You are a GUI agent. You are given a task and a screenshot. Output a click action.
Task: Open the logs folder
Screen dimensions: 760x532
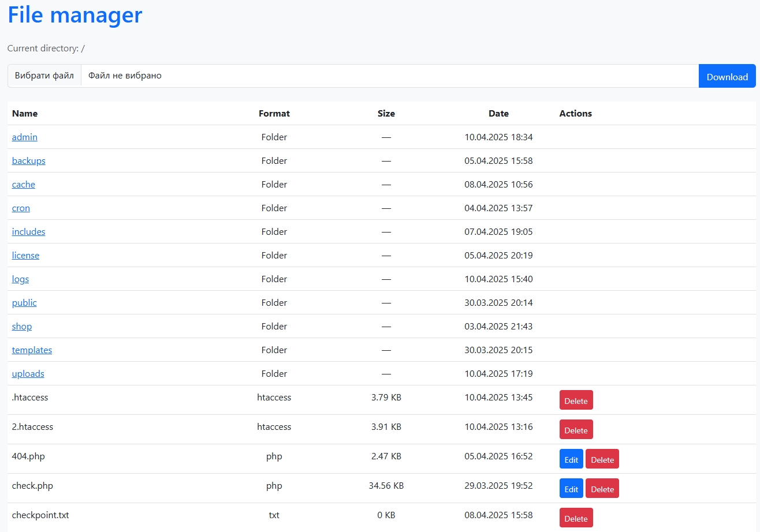pos(20,279)
